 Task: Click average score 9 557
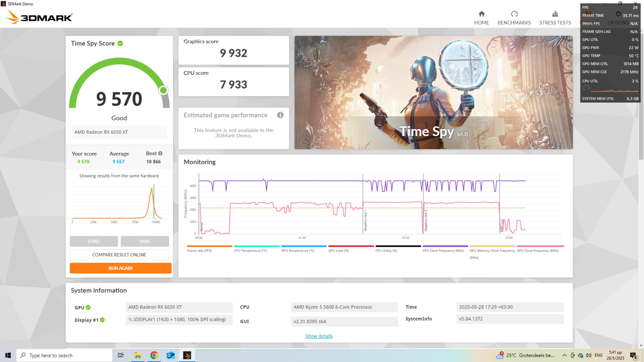[x=118, y=162]
